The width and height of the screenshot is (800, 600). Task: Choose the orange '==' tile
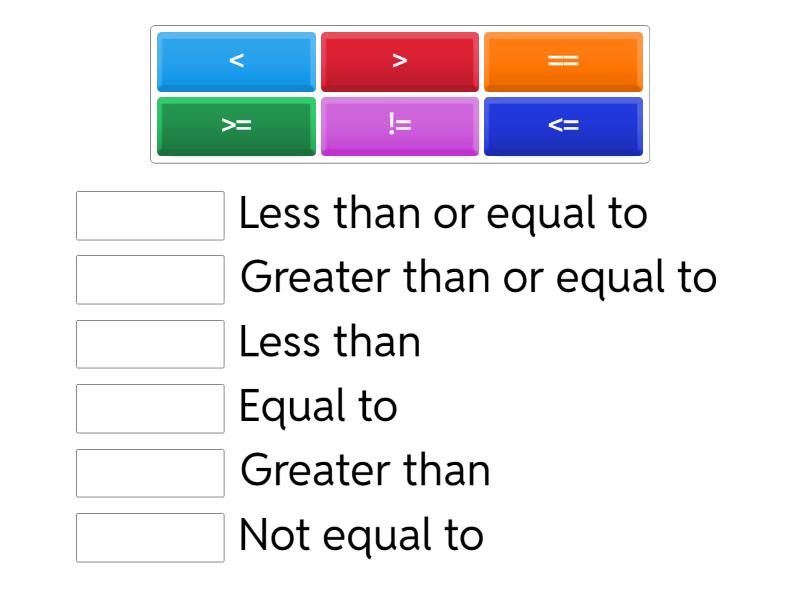click(563, 61)
